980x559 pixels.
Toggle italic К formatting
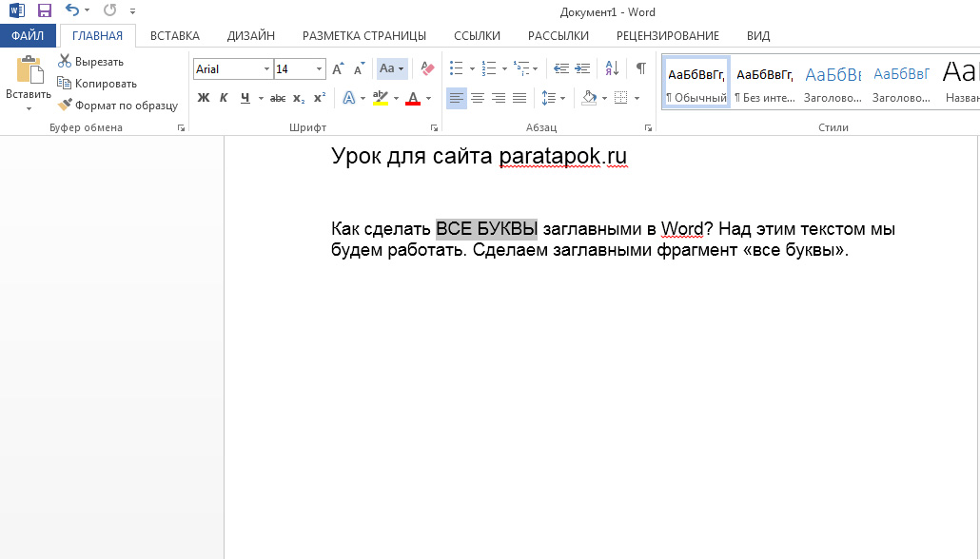(224, 97)
